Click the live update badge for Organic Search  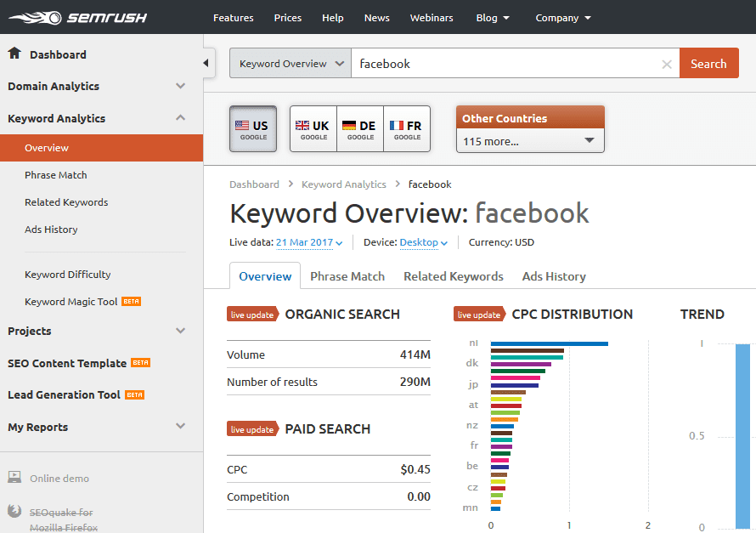coord(252,315)
